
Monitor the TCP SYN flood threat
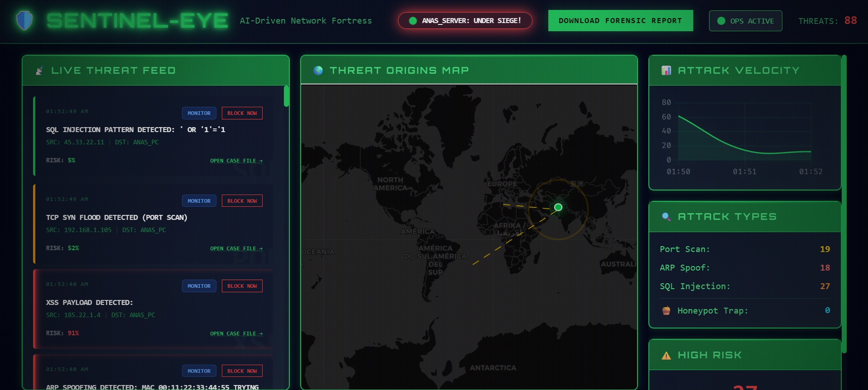pos(199,201)
